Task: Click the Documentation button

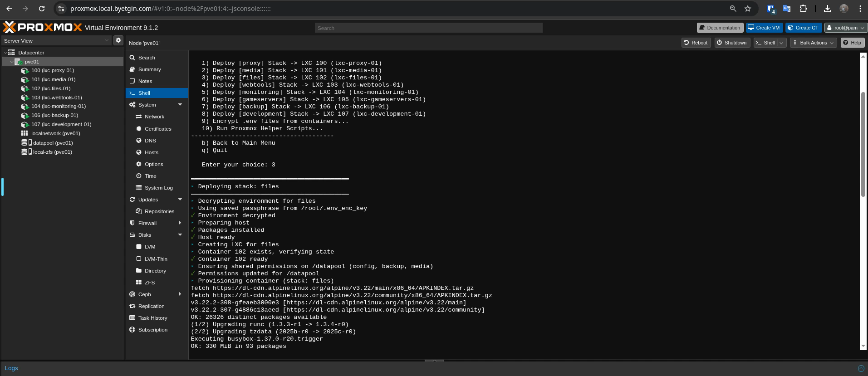Action: point(720,28)
